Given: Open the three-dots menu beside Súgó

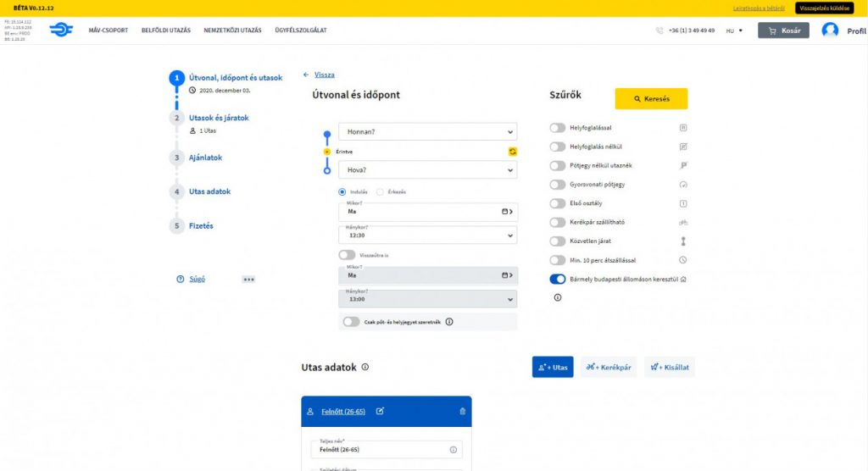Looking at the screenshot, I should 248,279.
